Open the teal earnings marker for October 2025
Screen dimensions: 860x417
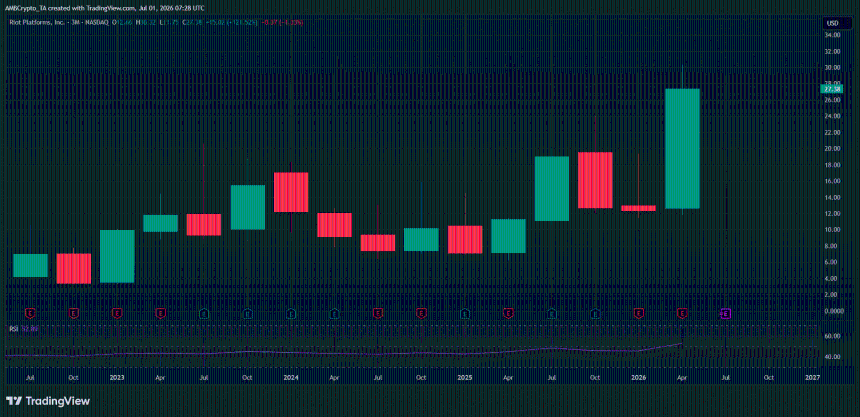(x=595, y=313)
